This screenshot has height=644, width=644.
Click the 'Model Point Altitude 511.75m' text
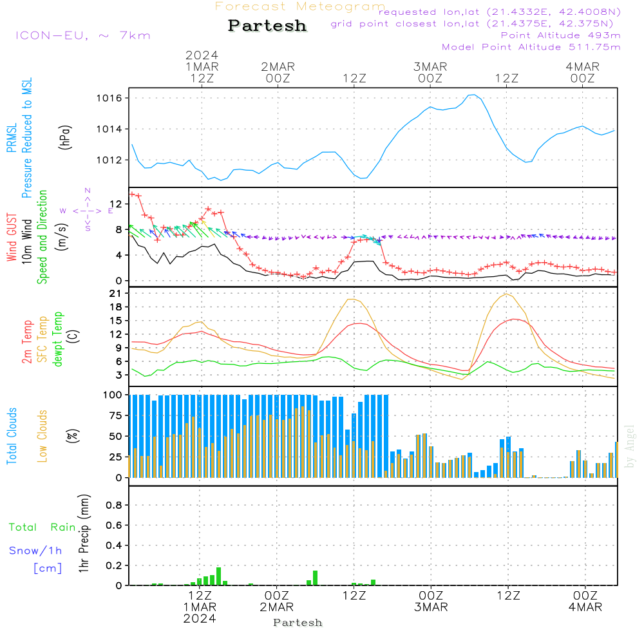(531, 47)
